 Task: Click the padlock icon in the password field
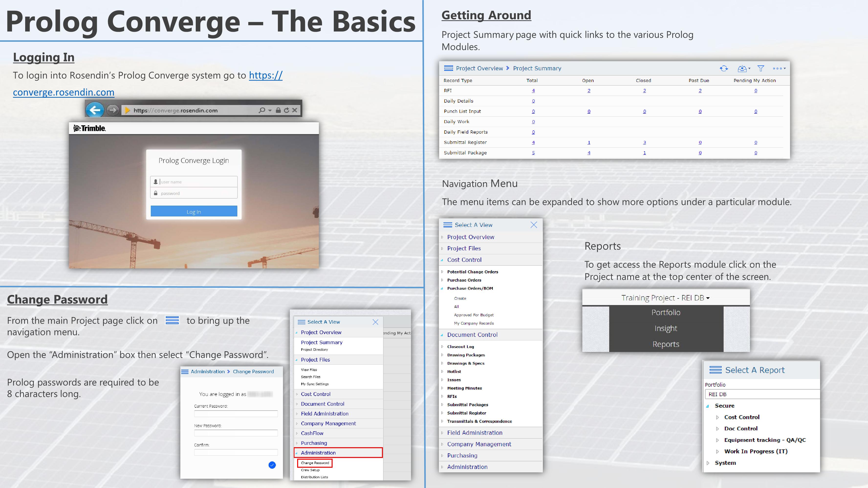coord(155,193)
